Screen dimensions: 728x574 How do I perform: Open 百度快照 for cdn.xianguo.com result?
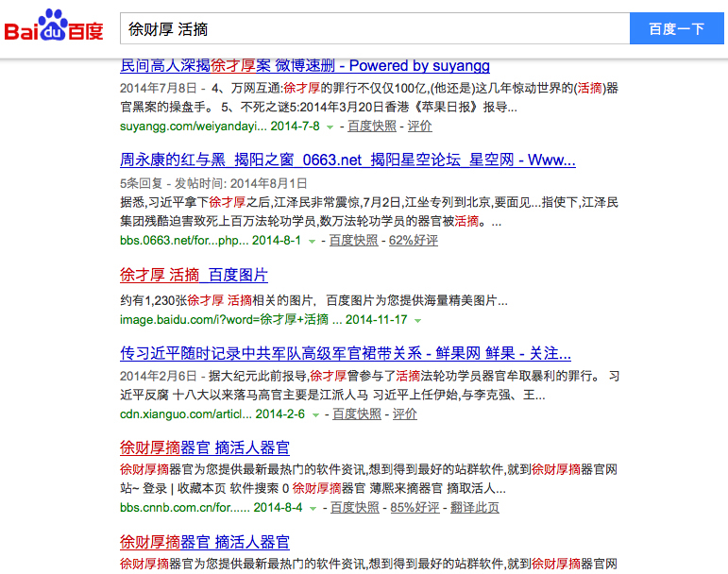(x=357, y=414)
